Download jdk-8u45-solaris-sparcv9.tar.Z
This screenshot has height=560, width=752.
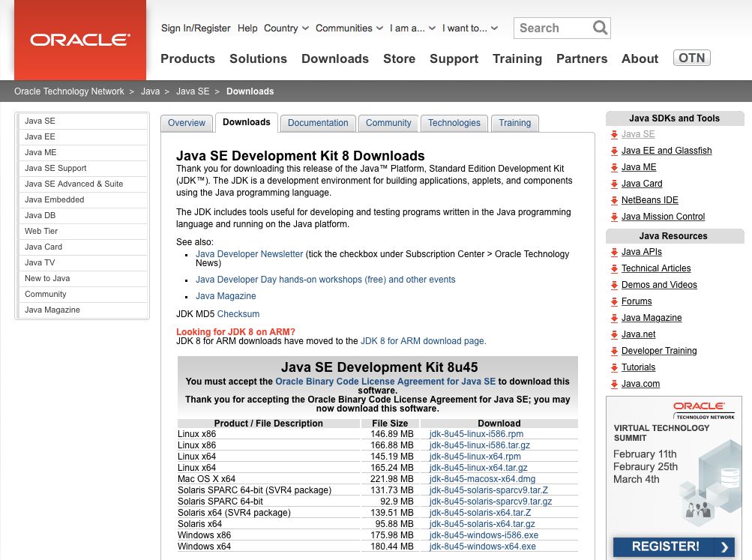(488, 490)
